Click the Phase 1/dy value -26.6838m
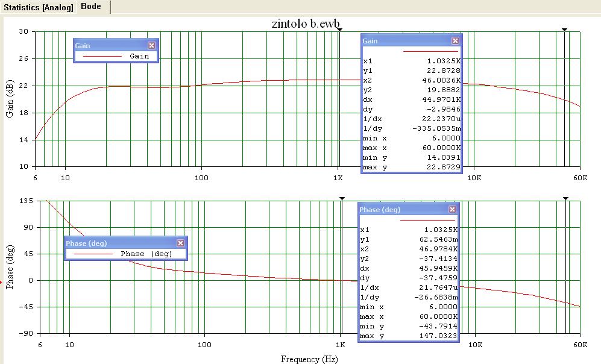601x364 pixels. 436,297
